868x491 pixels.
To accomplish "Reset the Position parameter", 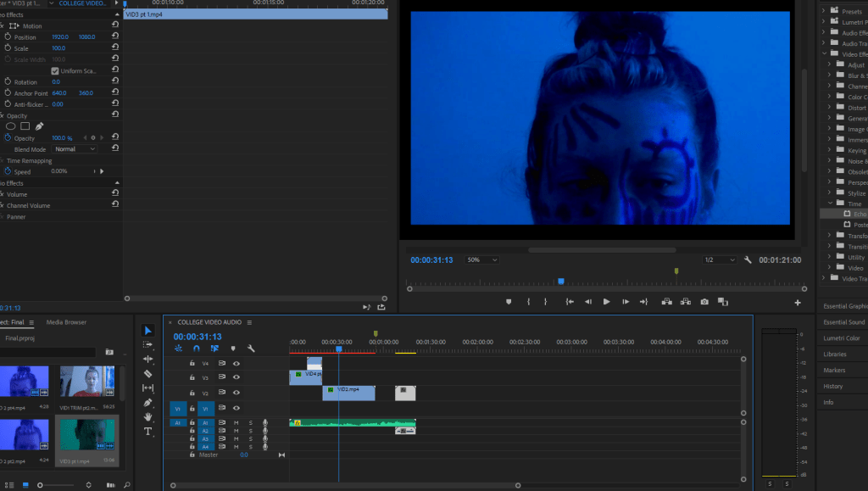I will tap(114, 37).
